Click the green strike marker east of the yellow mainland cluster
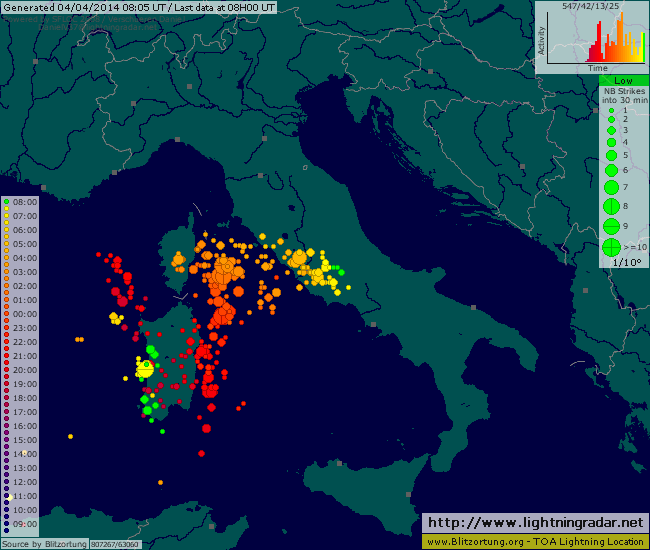This screenshot has height=550, width=650. [x=341, y=272]
